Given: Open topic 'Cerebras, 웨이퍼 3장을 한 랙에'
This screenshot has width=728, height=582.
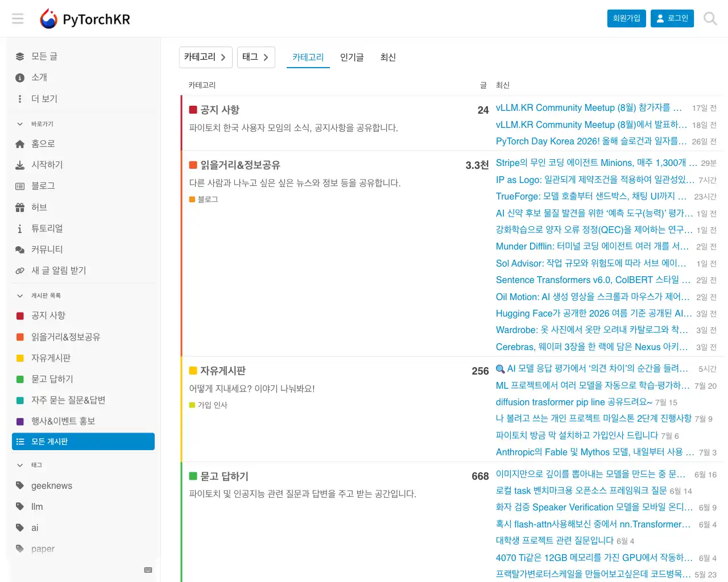Looking at the screenshot, I should tap(592, 347).
